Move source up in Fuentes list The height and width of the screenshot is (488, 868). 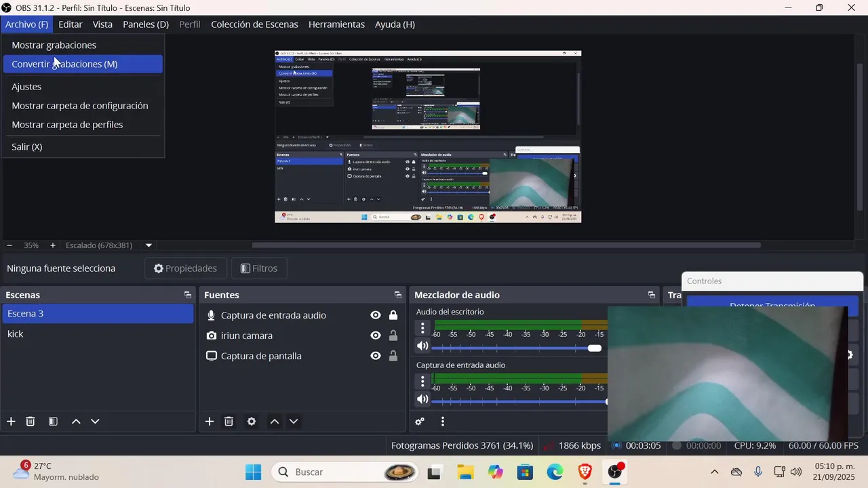[x=275, y=422]
